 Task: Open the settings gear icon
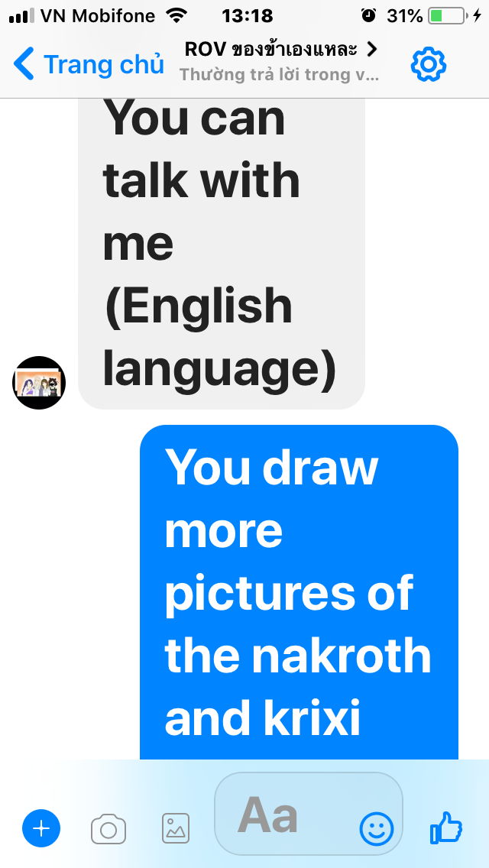(x=428, y=65)
